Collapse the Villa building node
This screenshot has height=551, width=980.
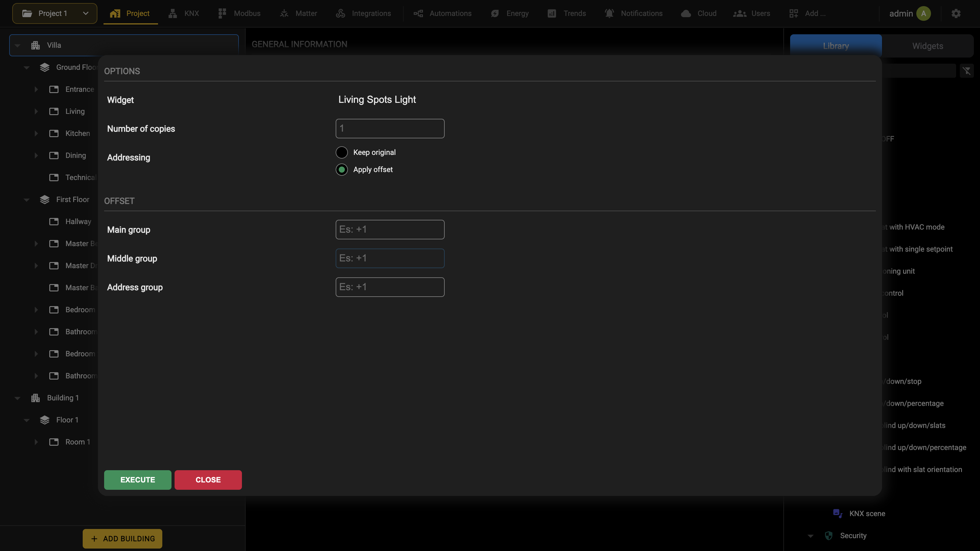coord(17,45)
